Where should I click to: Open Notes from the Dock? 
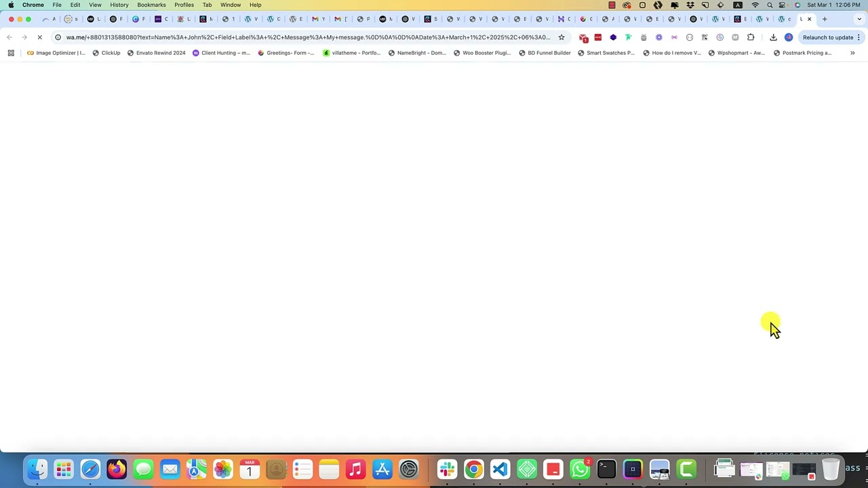click(x=329, y=469)
